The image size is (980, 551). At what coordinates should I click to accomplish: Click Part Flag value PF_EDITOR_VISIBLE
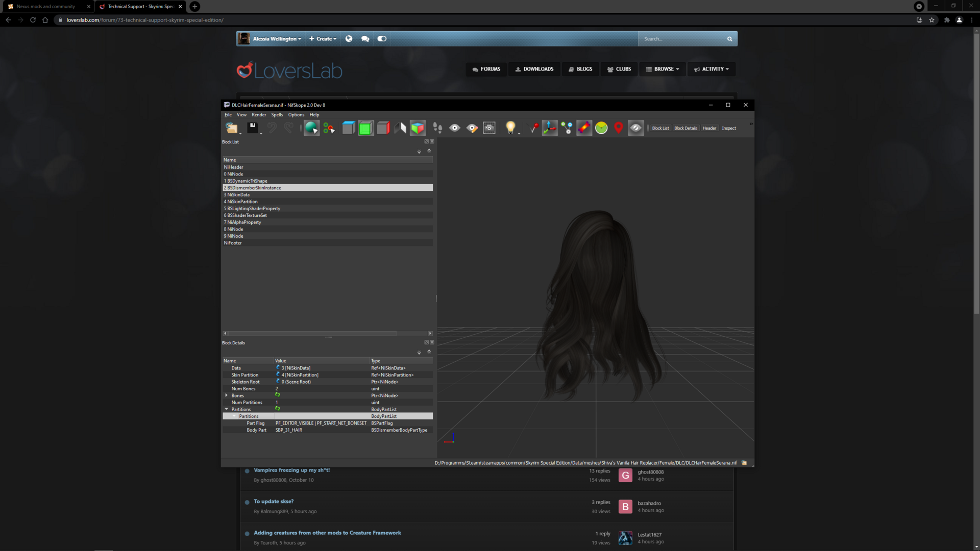[321, 423]
